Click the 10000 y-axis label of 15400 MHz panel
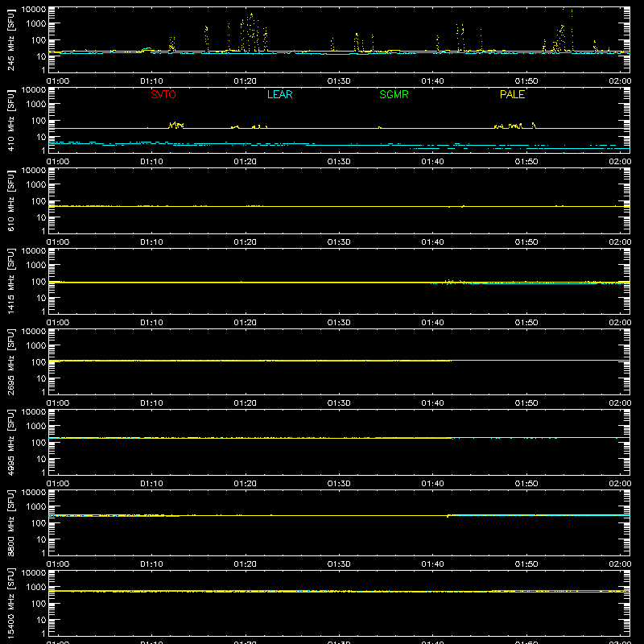This screenshot has height=644, width=644. point(34,573)
